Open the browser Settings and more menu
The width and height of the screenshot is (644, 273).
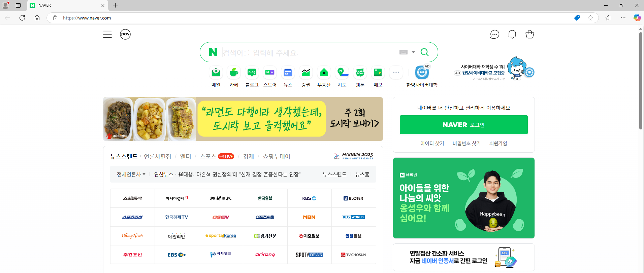point(623,18)
